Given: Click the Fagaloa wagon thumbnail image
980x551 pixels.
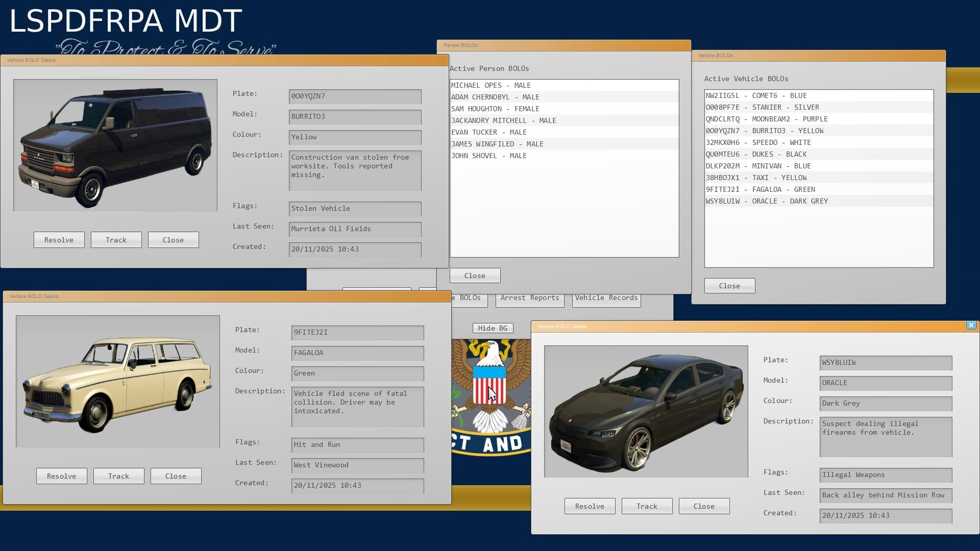Looking at the screenshot, I should [118, 381].
